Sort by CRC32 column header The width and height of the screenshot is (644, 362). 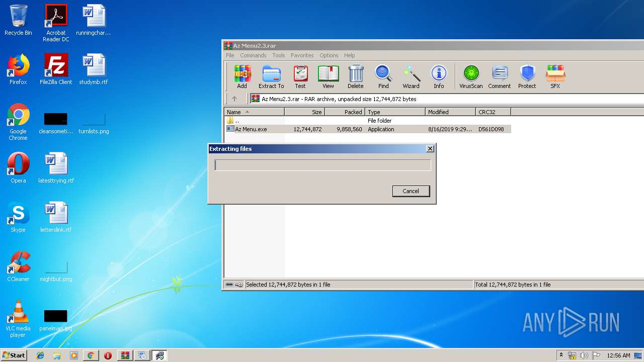(x=494, y=112)
